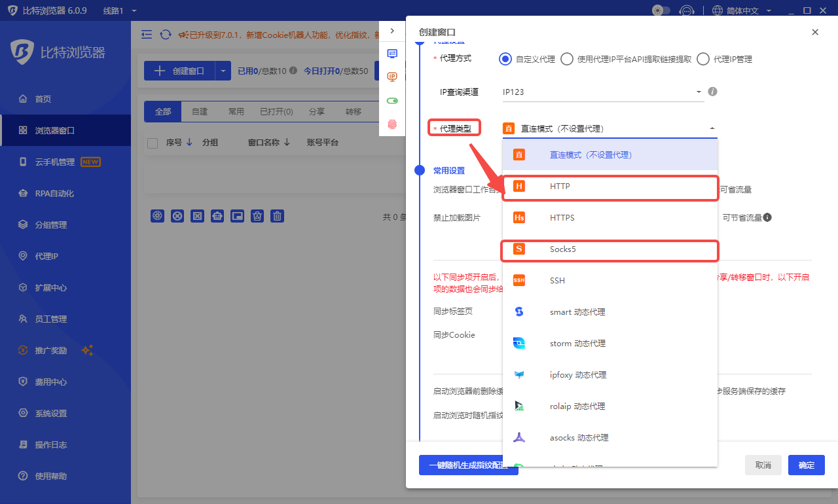Click the recycle-bin icon in the batch toolbar

pyautogui.click(x=258, y=216)
